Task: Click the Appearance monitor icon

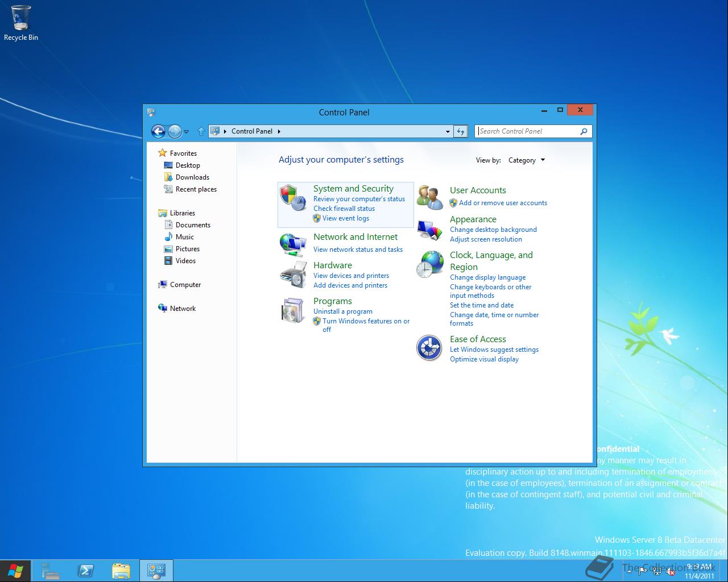Action: [x=430, y=229]
